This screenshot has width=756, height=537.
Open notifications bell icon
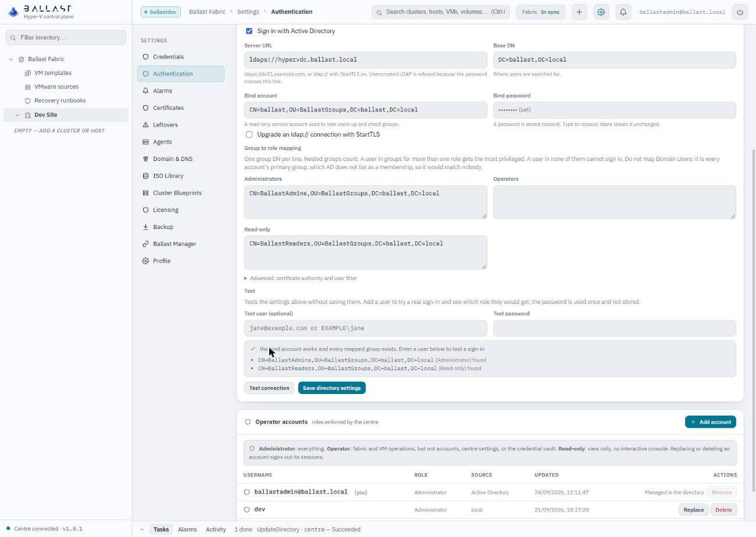point(623,12)
